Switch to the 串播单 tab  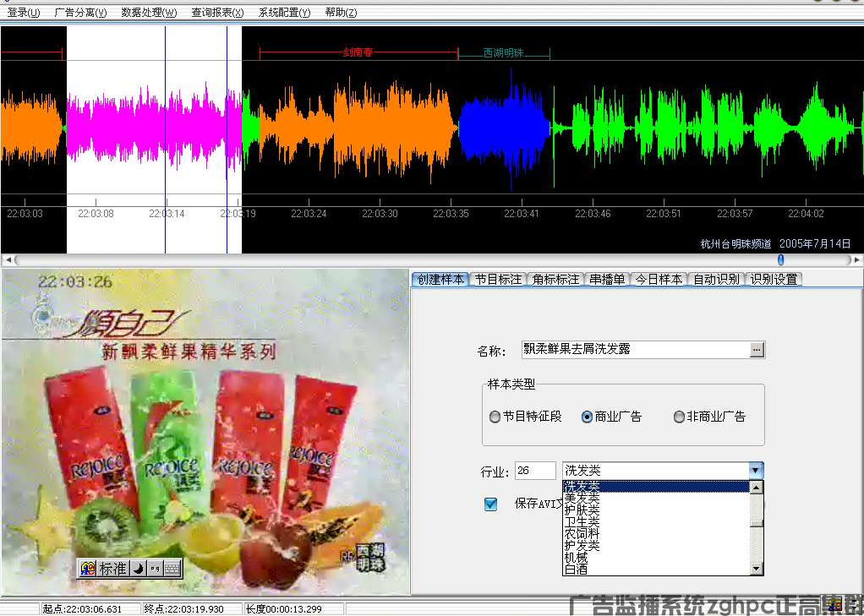607,280
